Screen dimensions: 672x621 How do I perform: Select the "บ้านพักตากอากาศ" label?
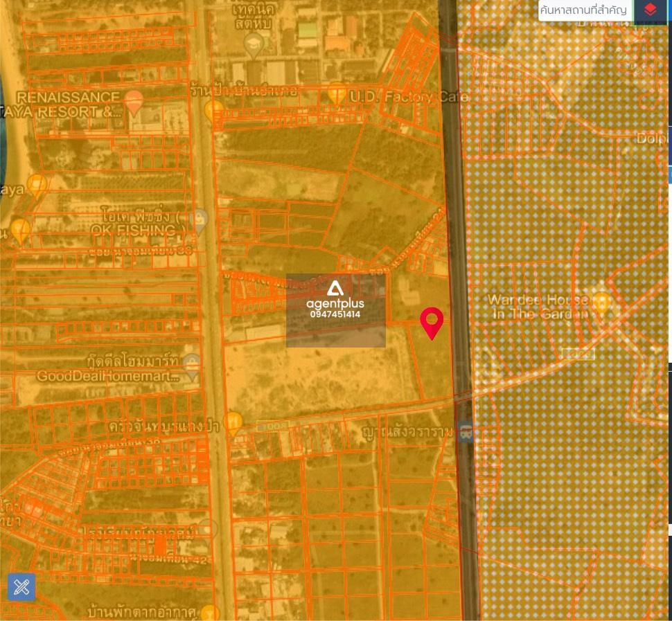142,611
